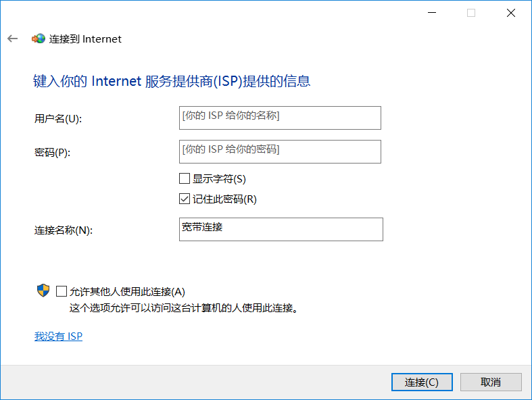Image resolution: width=532 pixels, height=400 pixels.
Task: Click into the 密码 input field
Action: (x=280, y=151)
